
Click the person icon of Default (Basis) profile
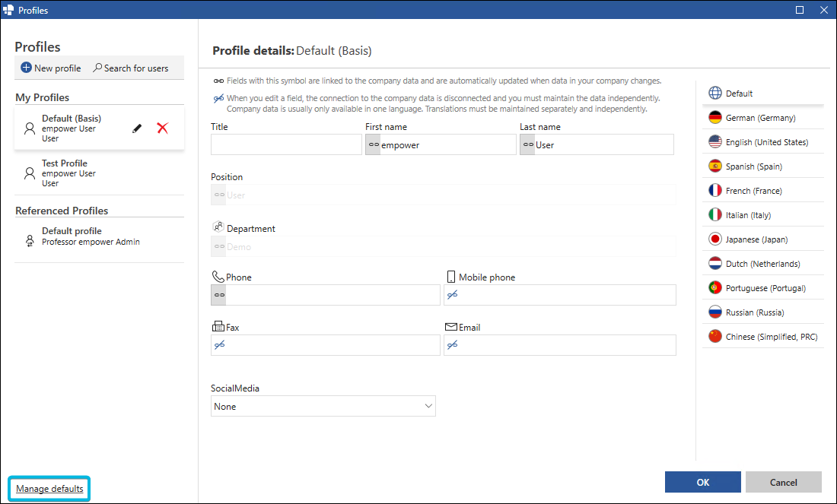[30, 128]
